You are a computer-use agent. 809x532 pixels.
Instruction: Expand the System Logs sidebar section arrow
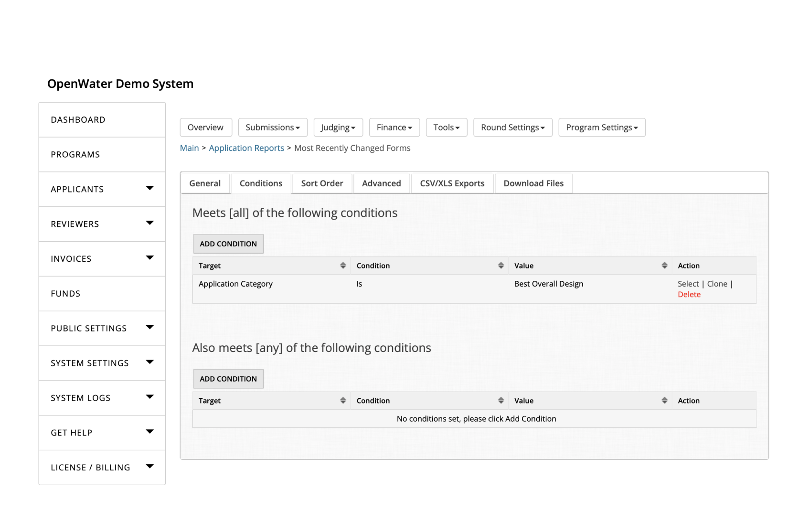point(149,397)
